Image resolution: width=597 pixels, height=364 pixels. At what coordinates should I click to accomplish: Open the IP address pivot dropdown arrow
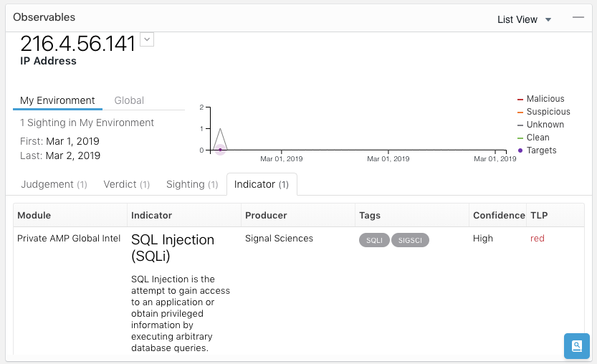pos(147,39)
